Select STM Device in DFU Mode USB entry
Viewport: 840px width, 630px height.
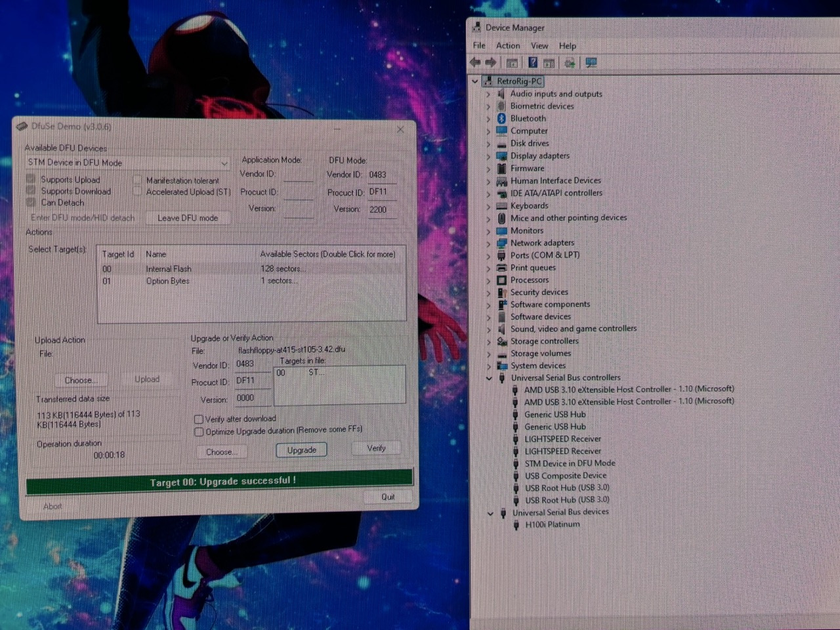click(569, 463)
